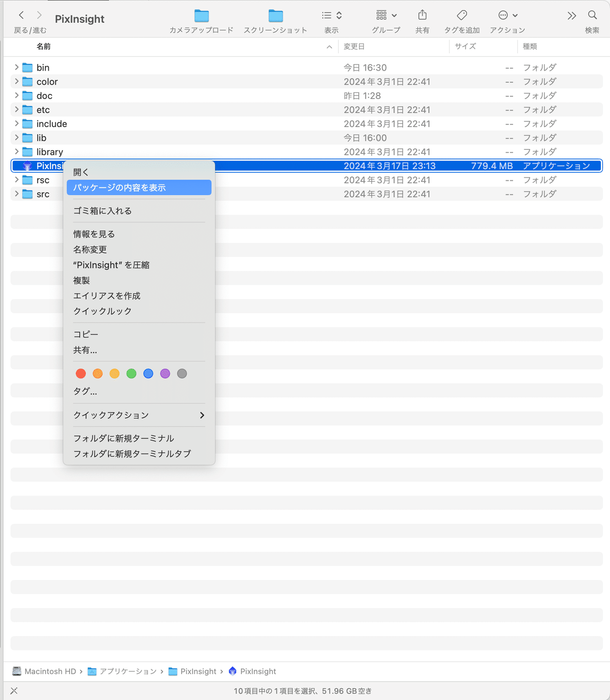The image size is (610, 700).
Task: Apply the gray tag color
Action: (182, 374)
